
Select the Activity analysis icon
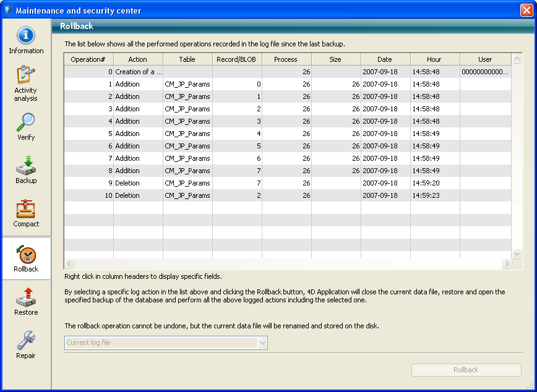pyautogui.click(x=26, y=83)
